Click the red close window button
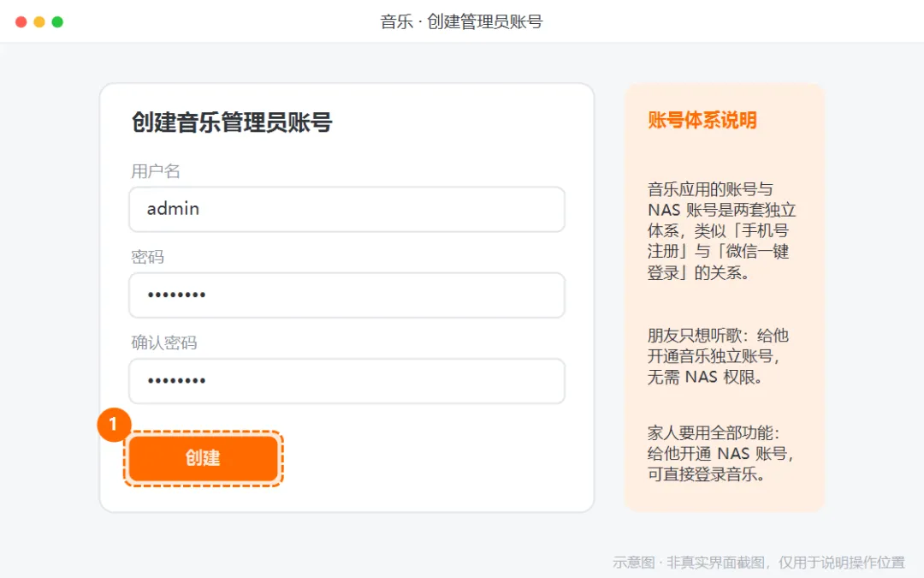This screenshot has width=924, height=578. (21, 21)
